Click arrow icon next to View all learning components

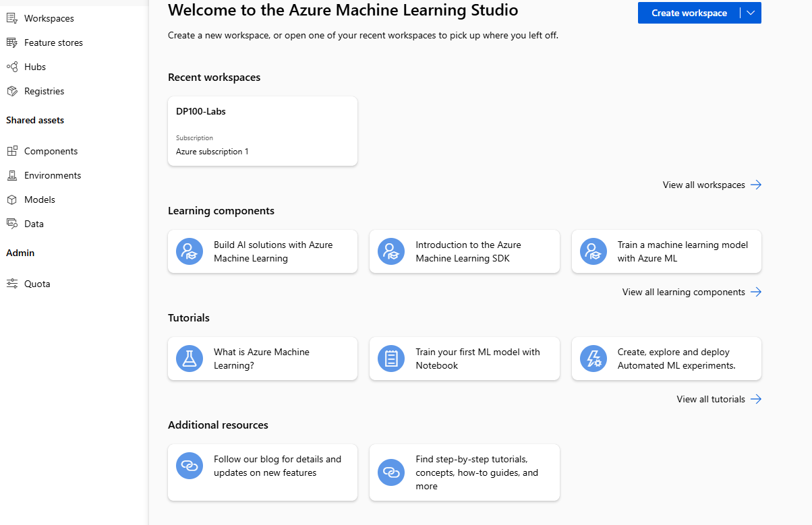(756, 292)
